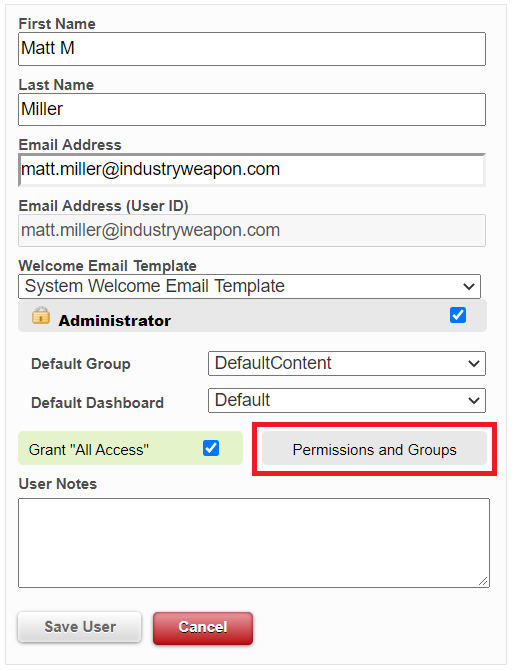Click the Grant "All Access" green label
The height and width of the screenshot is (670, 513).
(88, 450)
